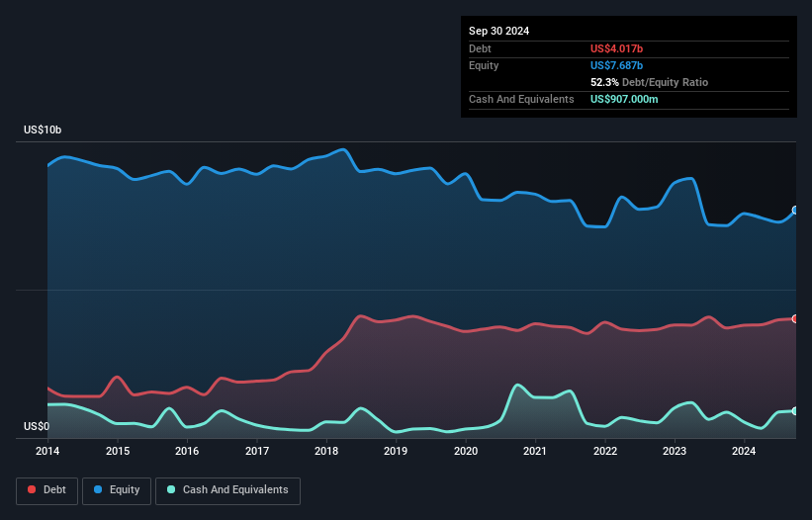
Task: Click the 2024 x-axis label
Action: (744, 451)
